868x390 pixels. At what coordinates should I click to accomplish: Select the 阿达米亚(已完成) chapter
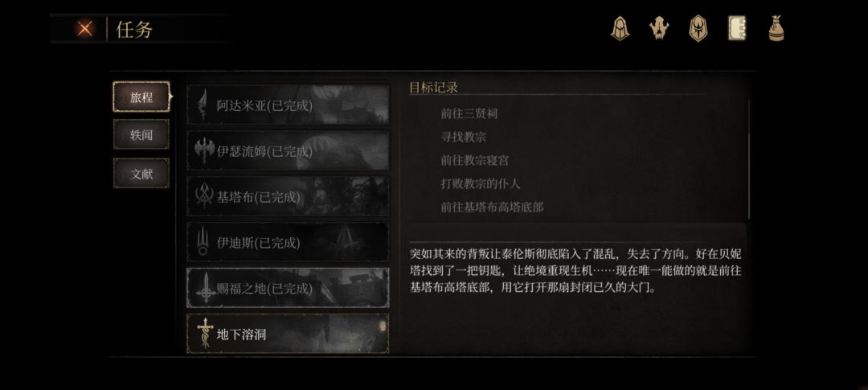point(288,105)
